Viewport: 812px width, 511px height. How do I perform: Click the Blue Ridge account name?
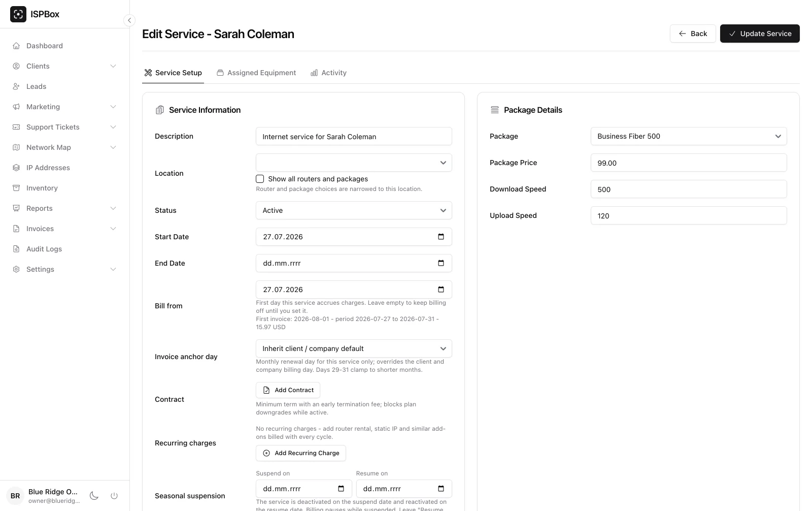pyautogui.click(x=53, y=492)
